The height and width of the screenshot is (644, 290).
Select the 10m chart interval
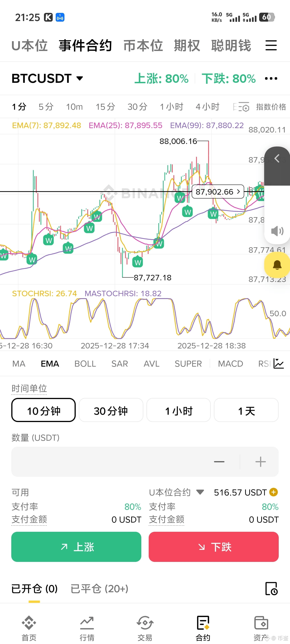(x=74, y=107)
